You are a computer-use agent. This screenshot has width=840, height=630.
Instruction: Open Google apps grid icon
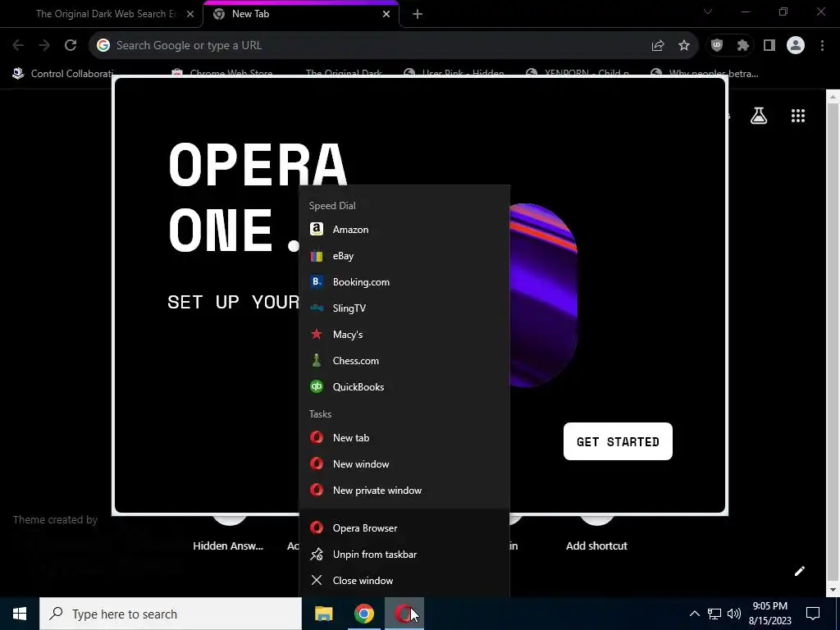tap(798, 116)
